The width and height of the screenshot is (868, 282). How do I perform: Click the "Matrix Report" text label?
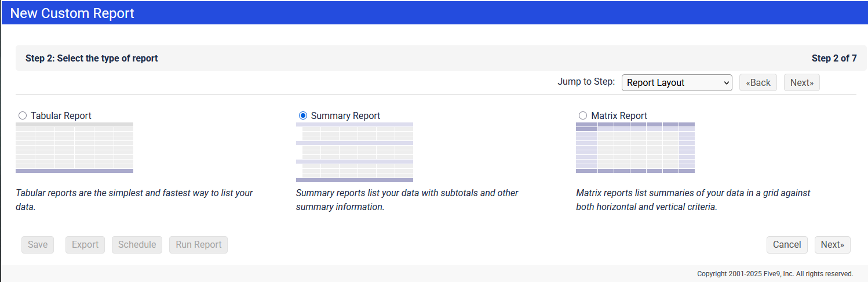[x=619, y=115]
